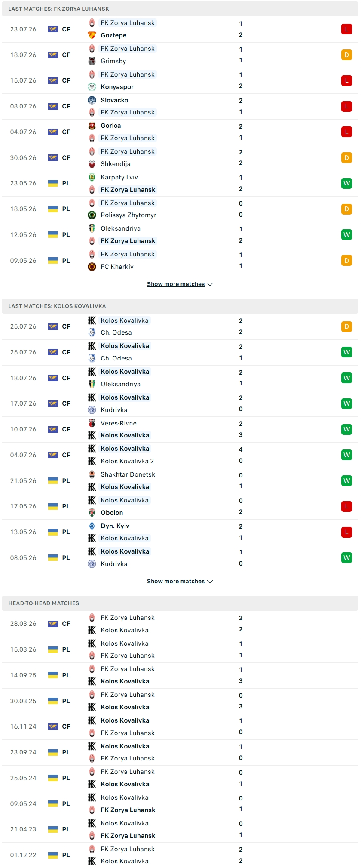The height and width of the screenshot is (868, 361).
Task: Click the orange D badge for Grimsby match
Action: tap(346, 55)
